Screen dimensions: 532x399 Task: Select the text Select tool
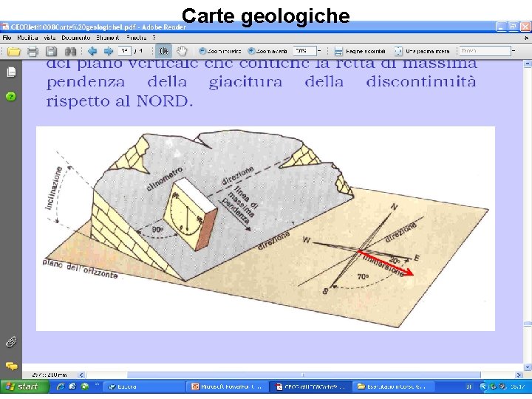click(x=163, y=51)
